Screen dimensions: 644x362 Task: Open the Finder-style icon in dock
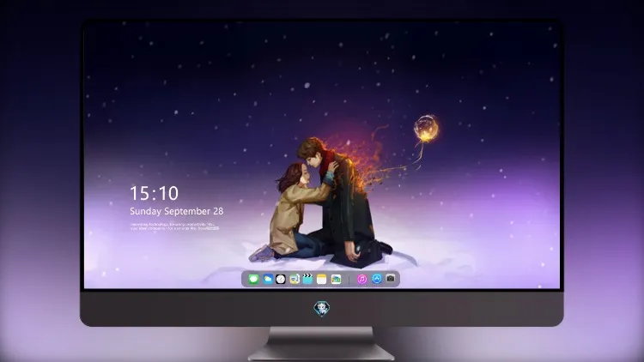[294, 279]
